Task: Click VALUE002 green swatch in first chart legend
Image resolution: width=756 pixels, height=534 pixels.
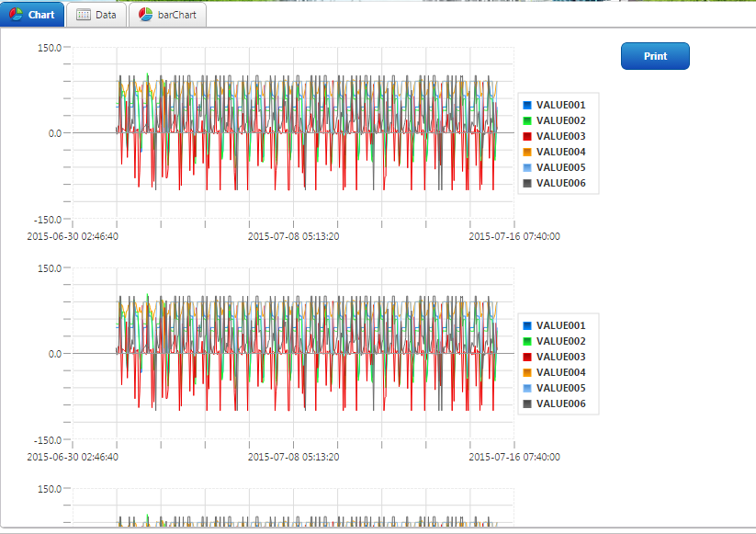Action: (527, 120)
